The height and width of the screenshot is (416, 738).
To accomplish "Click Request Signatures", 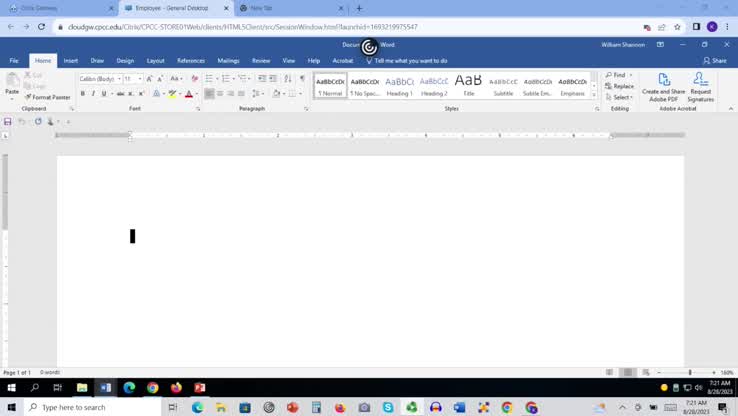I will pyautogui.click(x=700, y=87).
